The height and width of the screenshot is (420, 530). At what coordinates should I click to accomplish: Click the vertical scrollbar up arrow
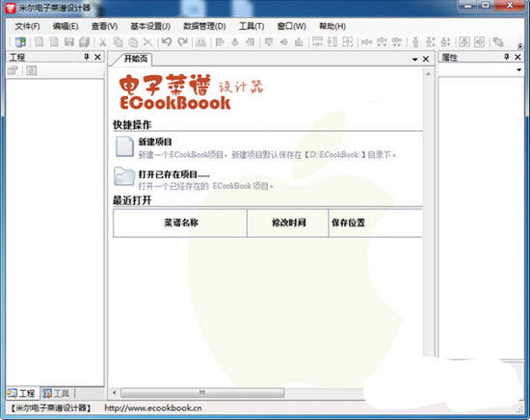(x=428, y=73)
